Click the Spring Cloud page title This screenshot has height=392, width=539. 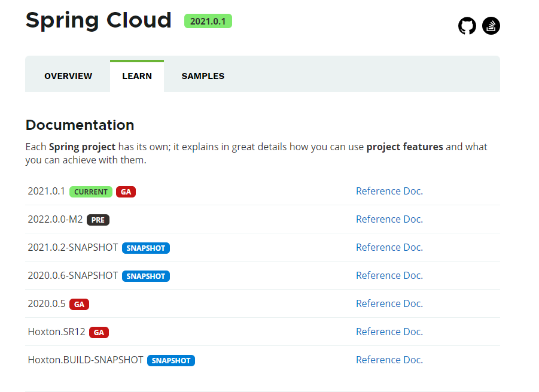(x=99, y=20)
